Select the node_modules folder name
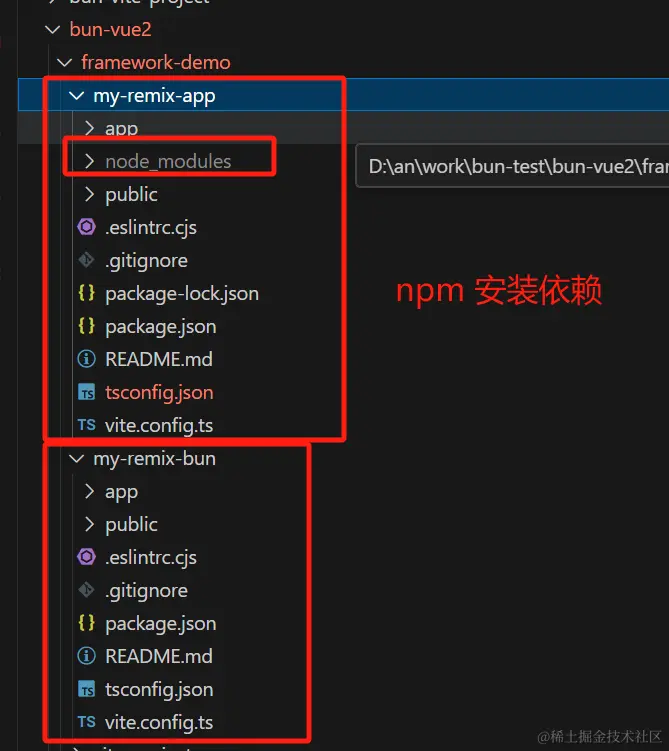The width and height of the screenshot is (669, 751). 168,161
